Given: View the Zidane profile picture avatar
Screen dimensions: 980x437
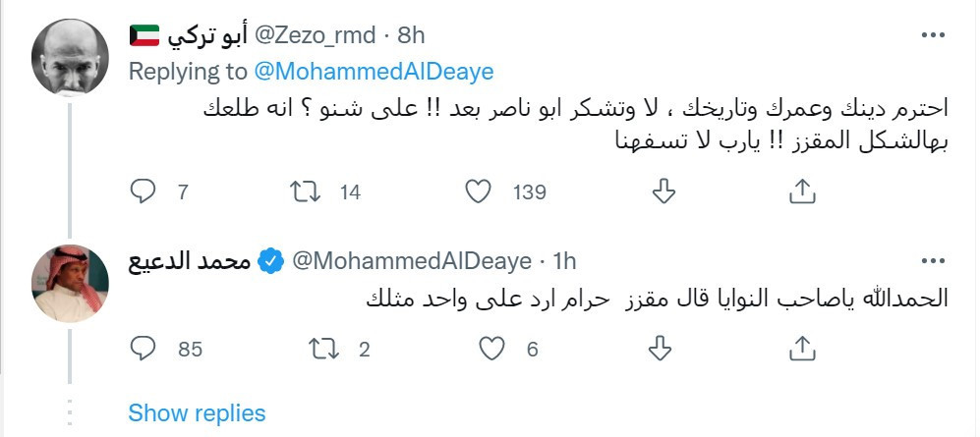Looking at the screenshot, I should [70, 57].
